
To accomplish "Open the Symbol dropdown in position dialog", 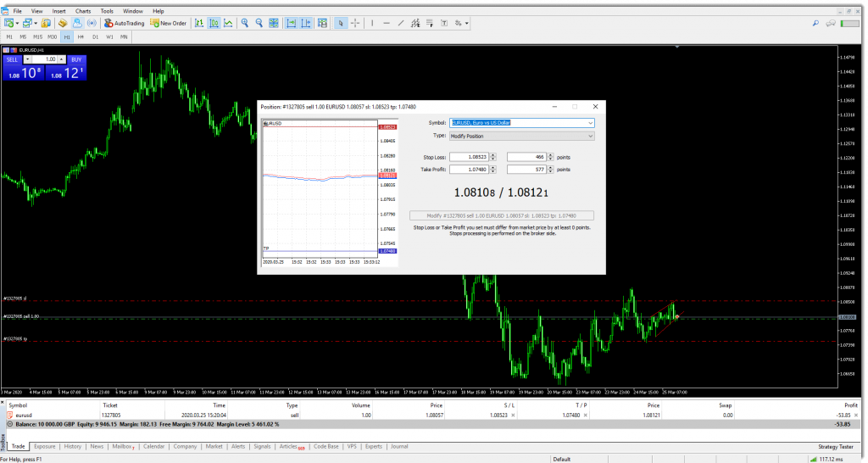I will [590, 122].
